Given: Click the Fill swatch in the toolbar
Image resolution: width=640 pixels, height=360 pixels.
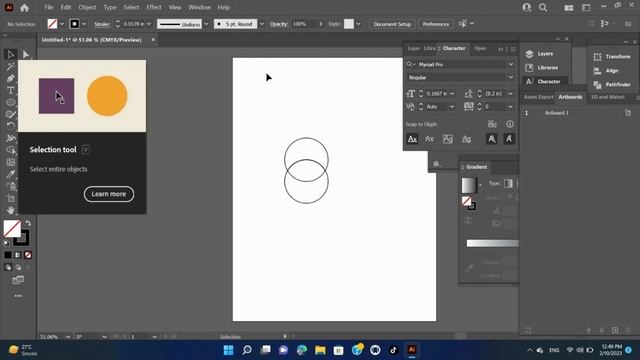Looking at the screenshot, I should click(x=12, y=229).
